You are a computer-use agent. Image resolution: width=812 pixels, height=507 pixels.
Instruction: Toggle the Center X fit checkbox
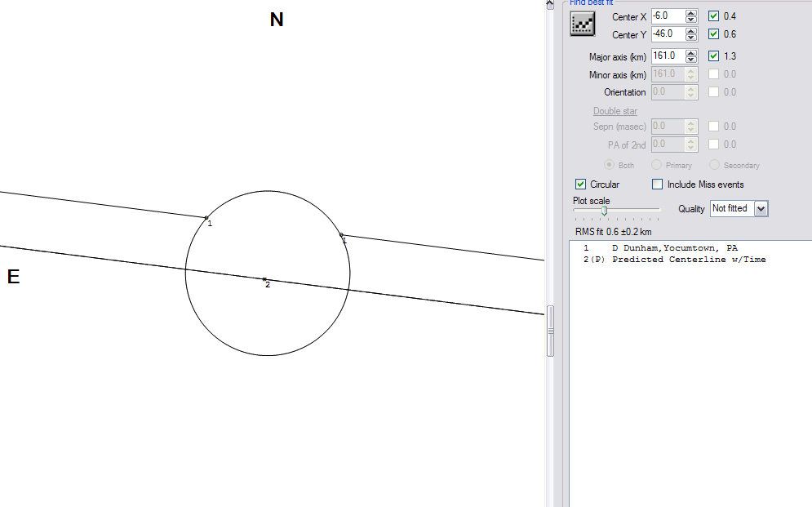click(x=713, y=16)
